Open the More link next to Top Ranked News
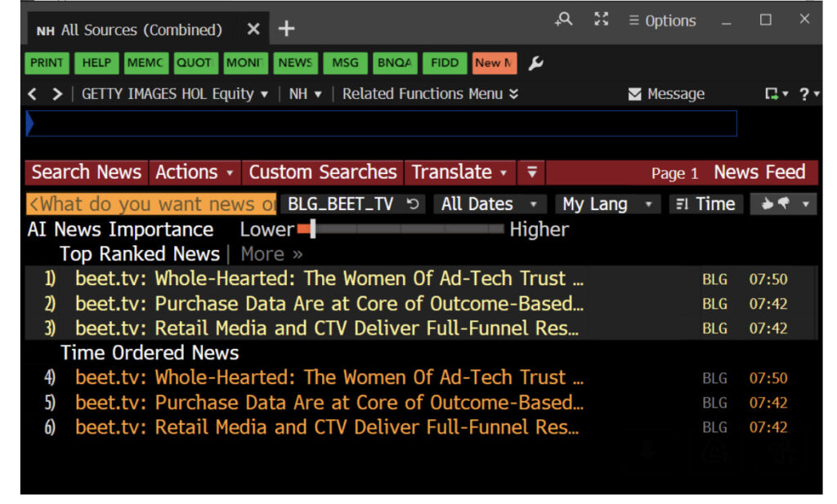 pos(263,254)
